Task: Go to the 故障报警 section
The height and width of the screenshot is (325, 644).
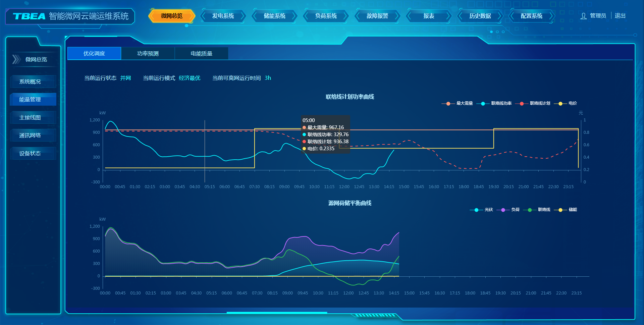Action: pos(377,16)
